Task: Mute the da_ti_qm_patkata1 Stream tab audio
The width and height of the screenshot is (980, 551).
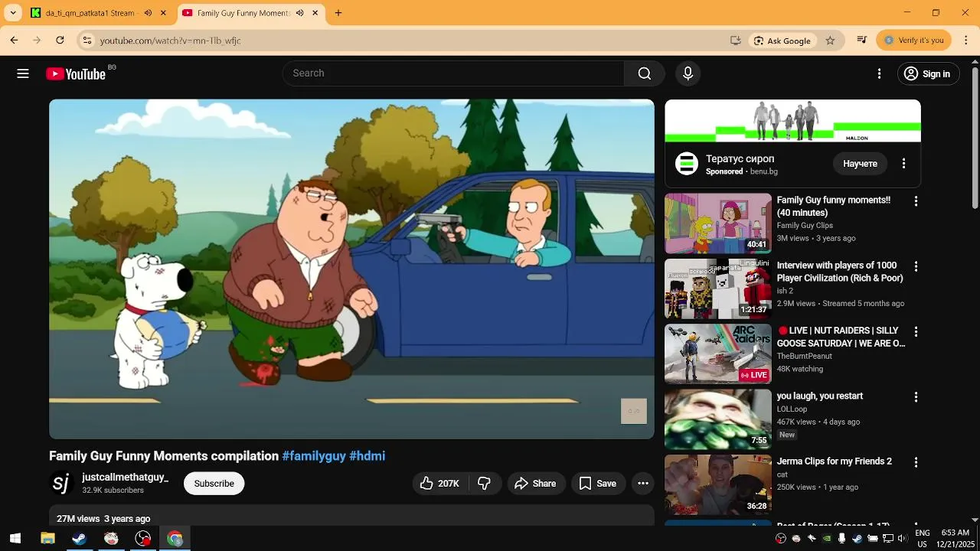Action: pos(148,13)
